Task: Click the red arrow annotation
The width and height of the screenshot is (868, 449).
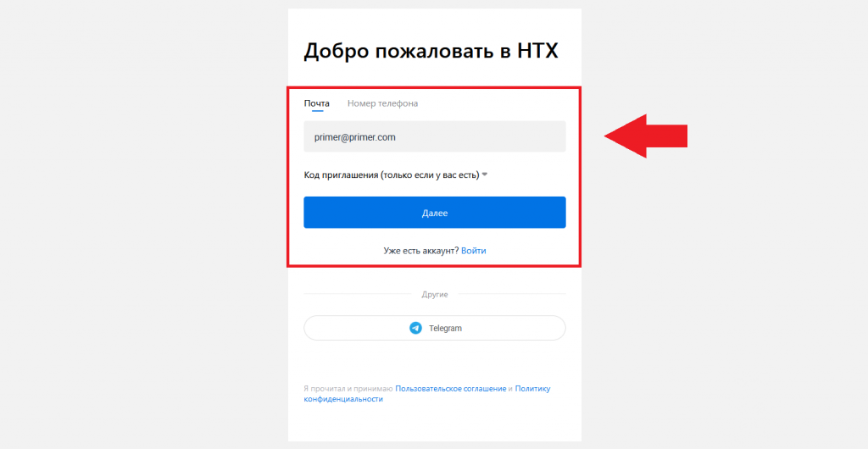Action: pyautogui.click(x=645, y=136)
